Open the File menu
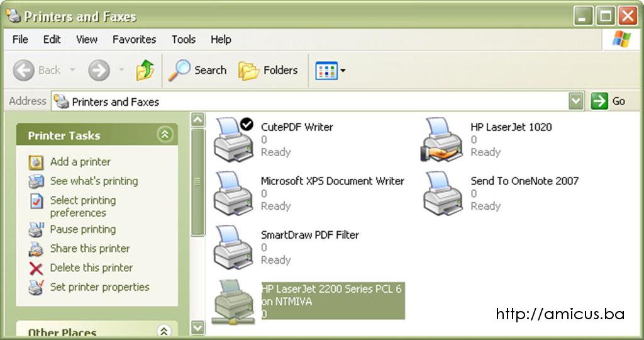 [x=20, y=40]
